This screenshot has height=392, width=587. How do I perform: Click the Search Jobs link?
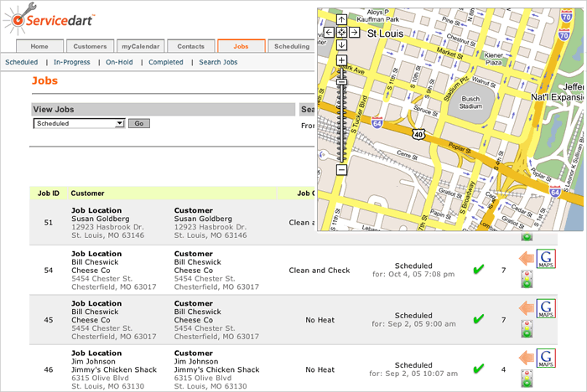pos(218,62)
